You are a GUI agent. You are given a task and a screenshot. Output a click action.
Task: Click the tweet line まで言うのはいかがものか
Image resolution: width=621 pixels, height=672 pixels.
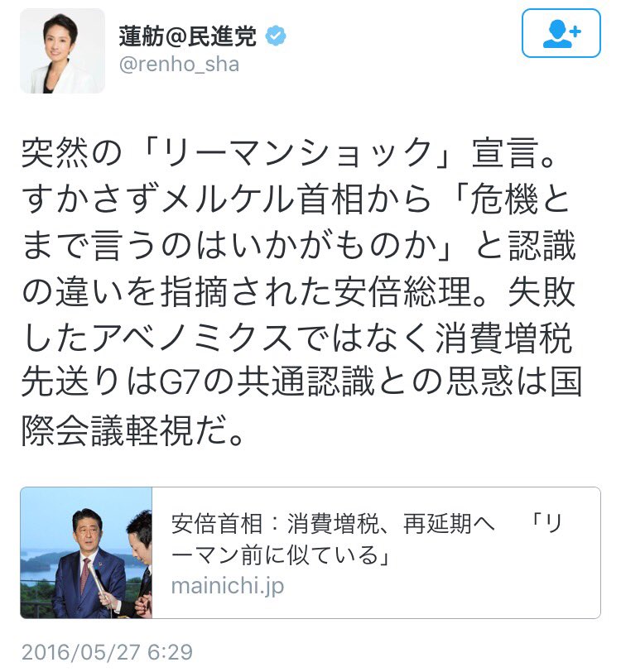click(x=298, y=245)
